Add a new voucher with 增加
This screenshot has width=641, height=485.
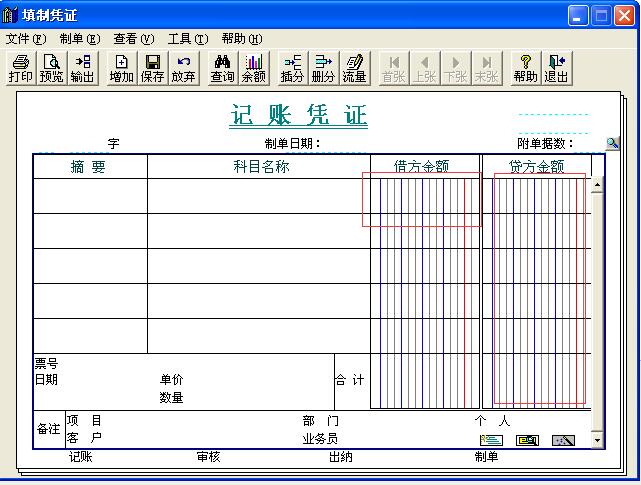point(121,68)
